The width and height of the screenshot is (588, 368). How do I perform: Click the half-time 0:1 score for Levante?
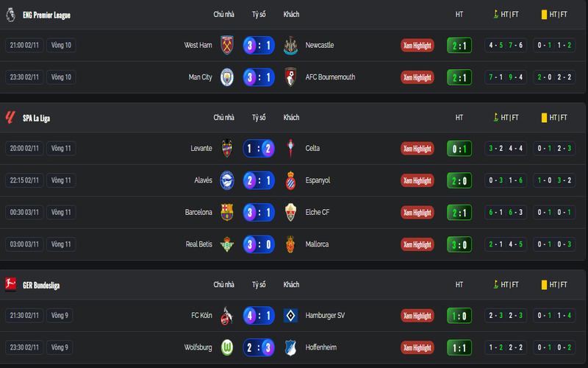click(x=459, y=148)
